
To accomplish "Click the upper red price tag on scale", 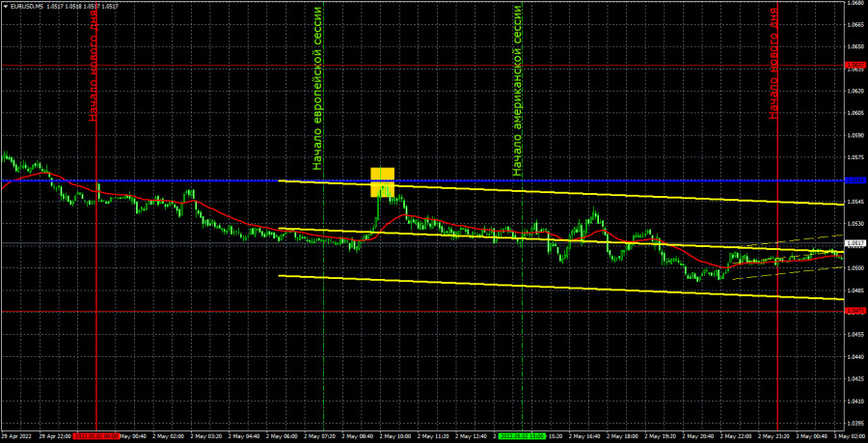I will [x=854, y=67].
